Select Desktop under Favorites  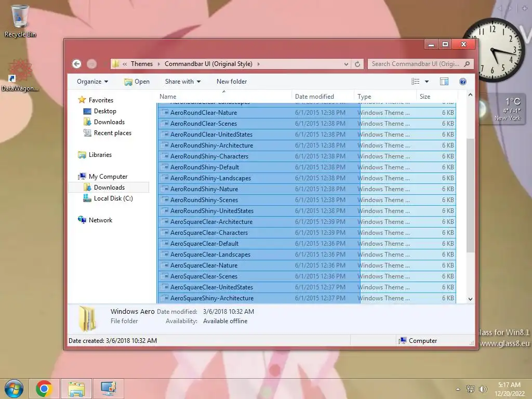pos(105,111)
